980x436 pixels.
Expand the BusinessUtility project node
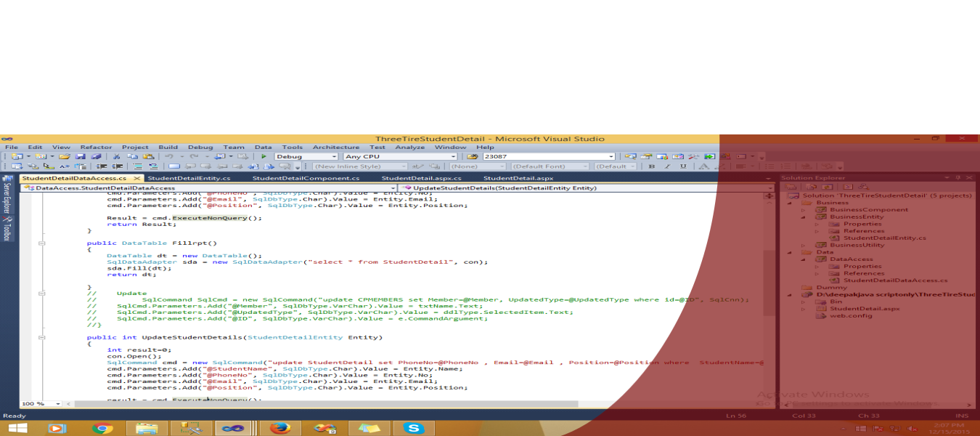click(803, 245)
